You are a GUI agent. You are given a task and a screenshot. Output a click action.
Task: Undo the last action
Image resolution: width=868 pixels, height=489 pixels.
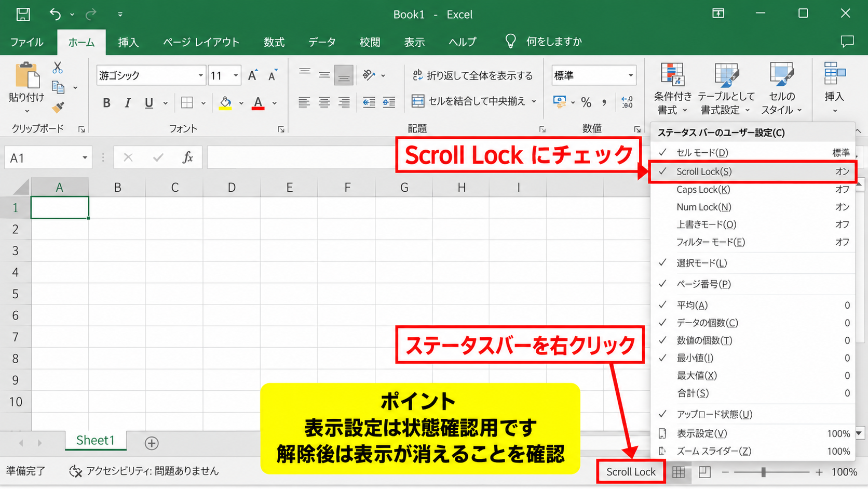[55, 14]
